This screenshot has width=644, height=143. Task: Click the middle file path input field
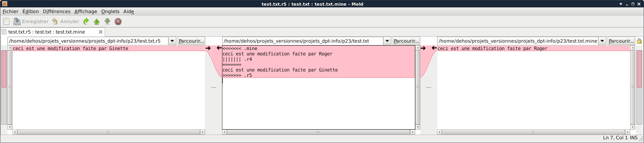click(x=303, y=41)
